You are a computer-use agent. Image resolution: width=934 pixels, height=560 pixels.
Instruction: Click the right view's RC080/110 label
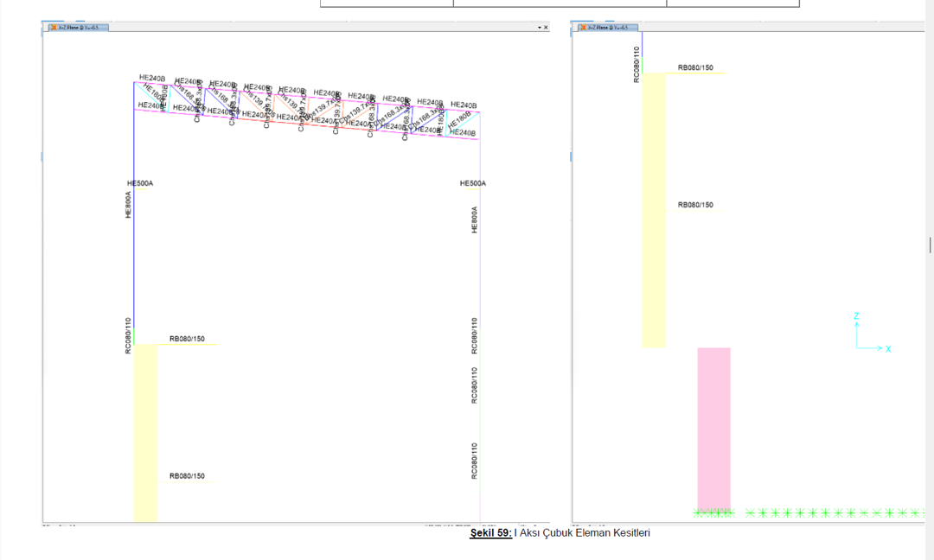coord(637,64)
